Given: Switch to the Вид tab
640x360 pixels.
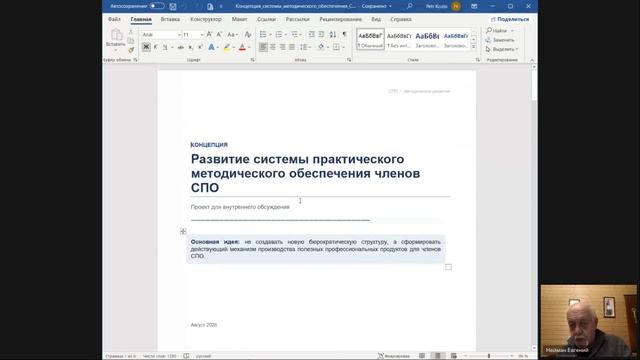Looking at the screenshot, I should (376, 19).
